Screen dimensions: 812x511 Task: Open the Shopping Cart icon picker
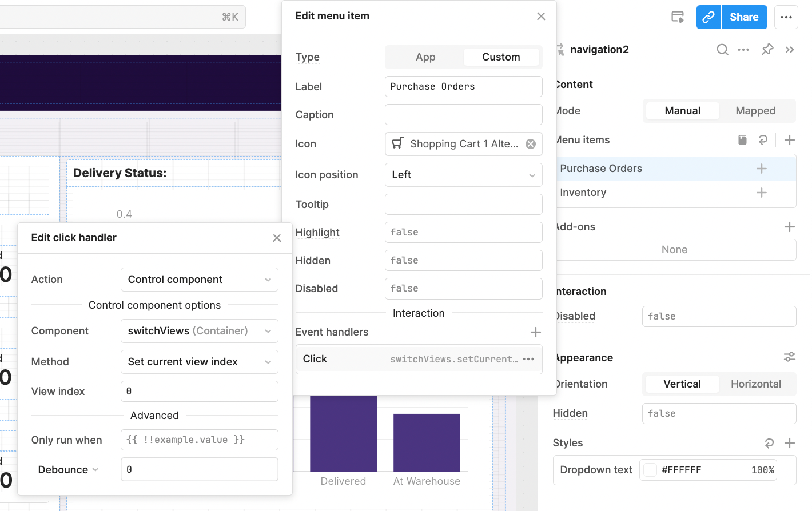[x=463, y=144]
